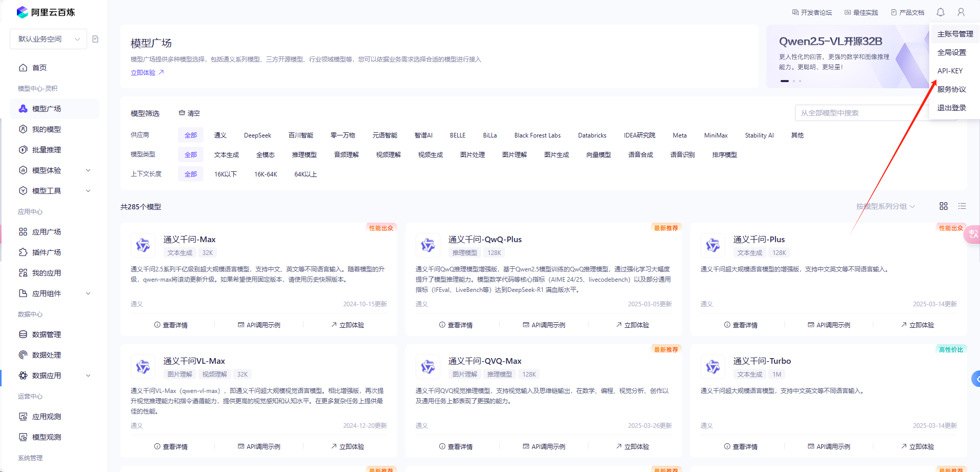Open 开发者论坛 in the header
Viewport: 980px width, 472px height.
(x=812, y=12)
